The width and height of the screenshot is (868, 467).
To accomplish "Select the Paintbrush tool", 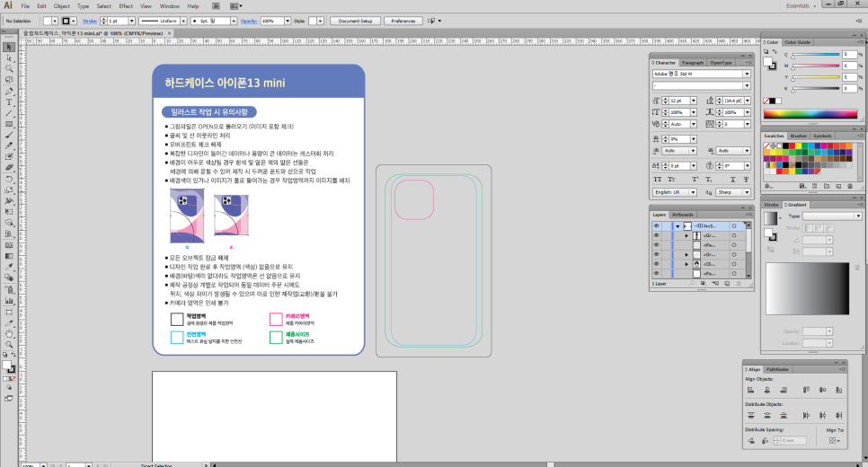I will click(9, 135).
